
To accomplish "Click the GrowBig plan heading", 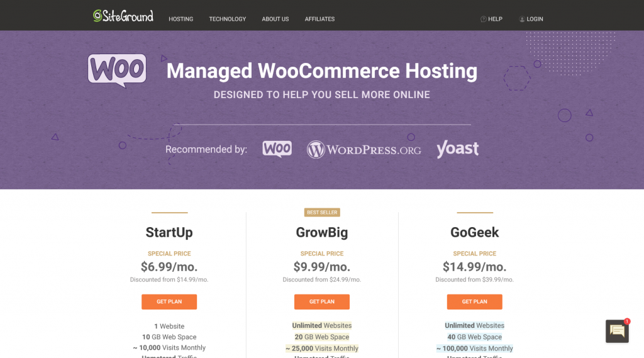I will point(322,232).
